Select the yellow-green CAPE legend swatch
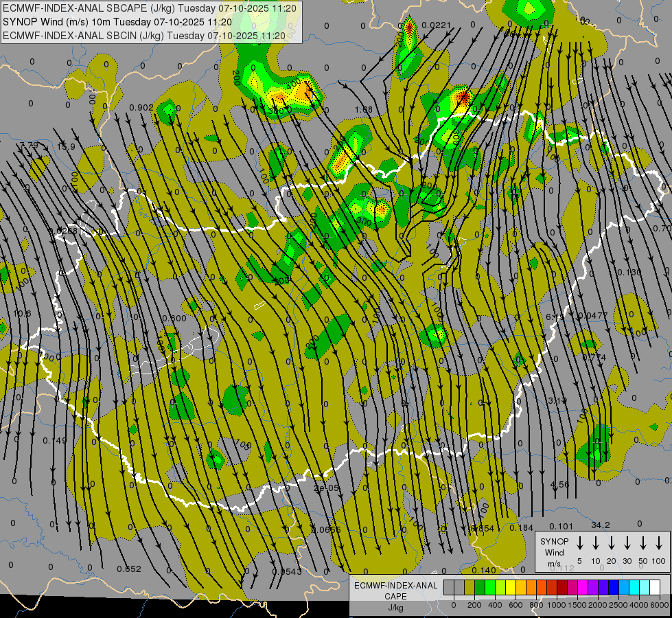This screenshot has height=618, width=672. [500, 587]
